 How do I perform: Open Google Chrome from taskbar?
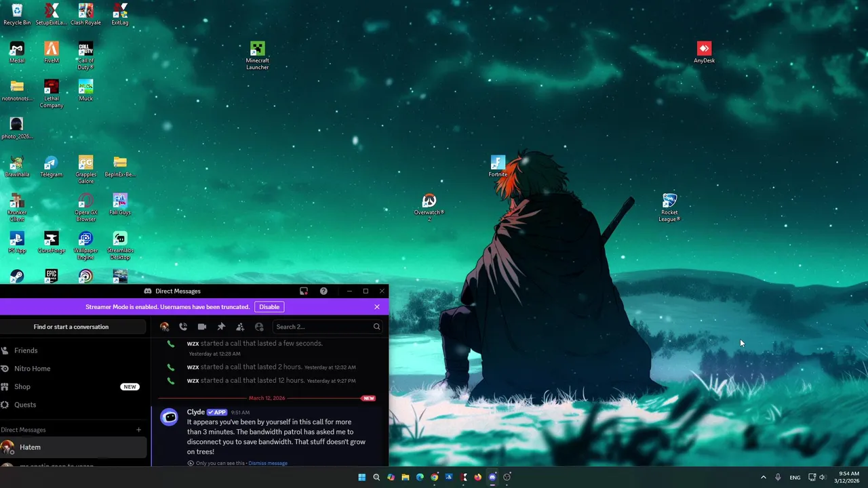435,477
